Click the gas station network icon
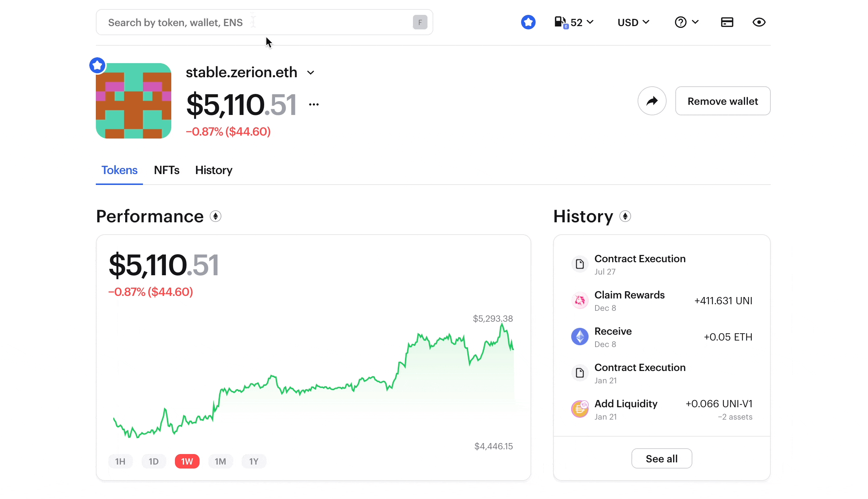The height and width of the screenshot is (499, 868). coord(560,22)
